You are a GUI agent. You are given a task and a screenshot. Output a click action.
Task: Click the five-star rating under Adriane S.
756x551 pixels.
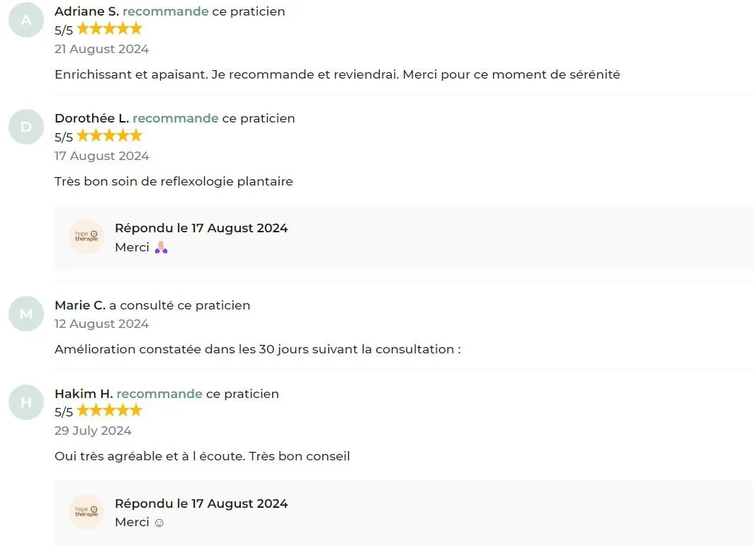coord(109,29)
